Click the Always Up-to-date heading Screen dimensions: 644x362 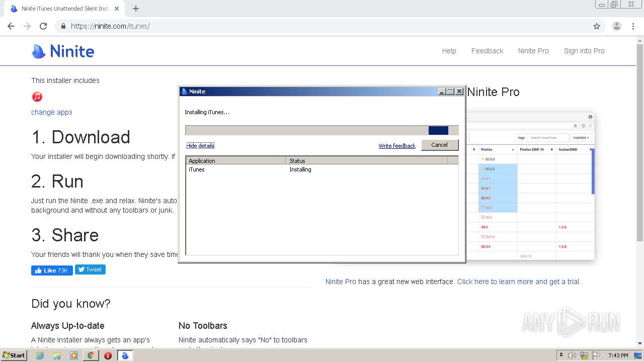68,326
